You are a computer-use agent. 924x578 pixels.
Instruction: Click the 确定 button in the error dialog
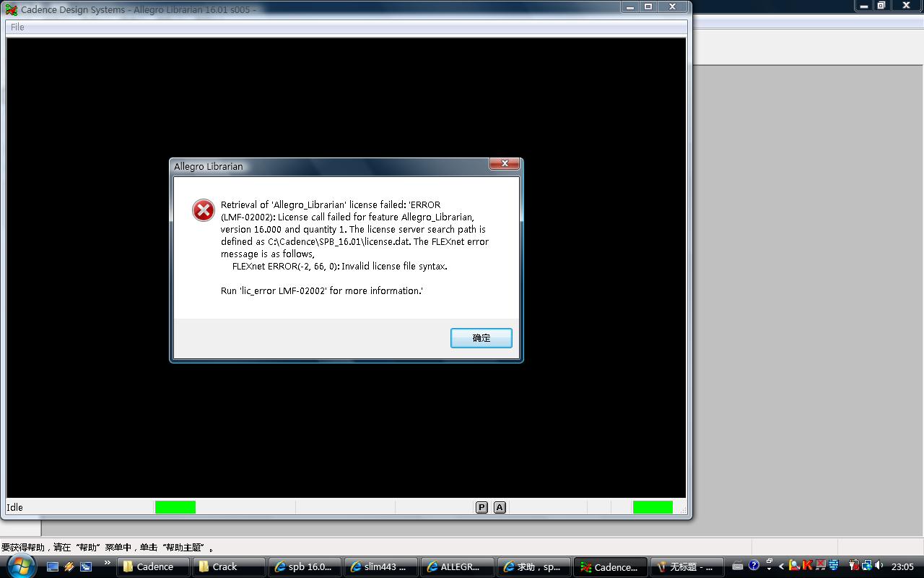pyautogui.click(x=481, y=338)
